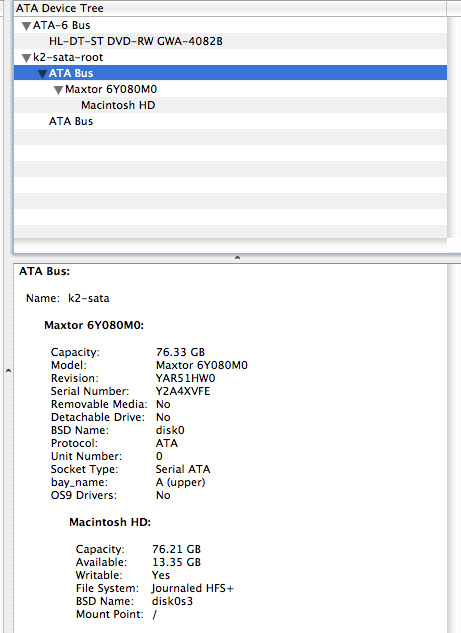
Task: Click the Detachable Drive: label
Action: coord(98,417)
